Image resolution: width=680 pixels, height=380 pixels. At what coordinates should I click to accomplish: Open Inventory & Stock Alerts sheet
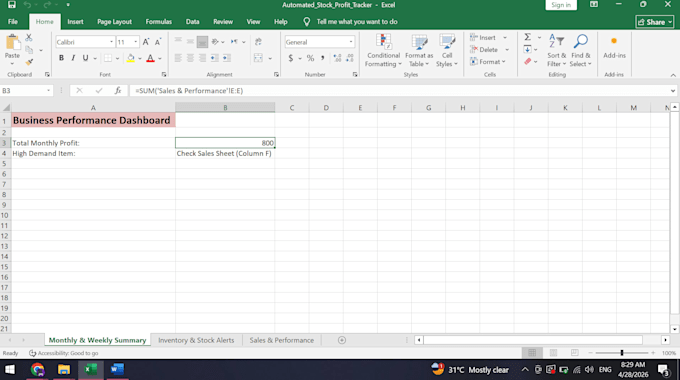coord(196,340)
